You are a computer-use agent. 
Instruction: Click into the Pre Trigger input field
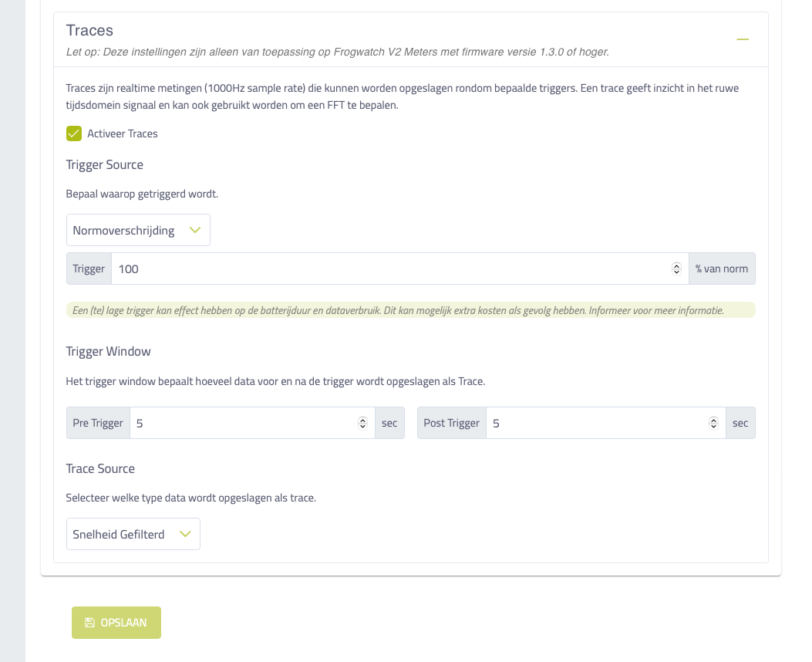click(x=252, y=424)
